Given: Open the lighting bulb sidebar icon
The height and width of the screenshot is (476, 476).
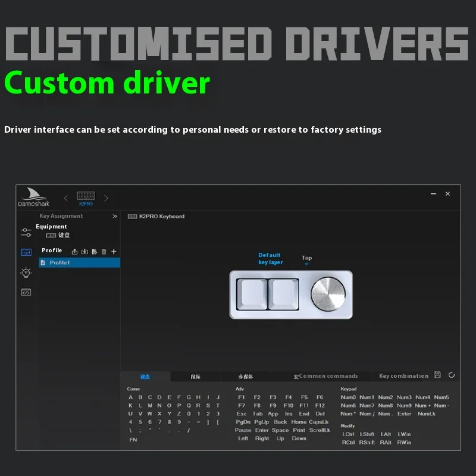Looking at the screenshot, I should click(26, 273).
